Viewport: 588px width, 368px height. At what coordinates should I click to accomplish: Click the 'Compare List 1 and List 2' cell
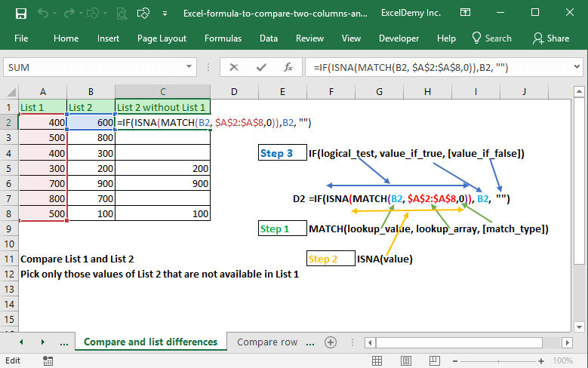click(x=77, y=259)
